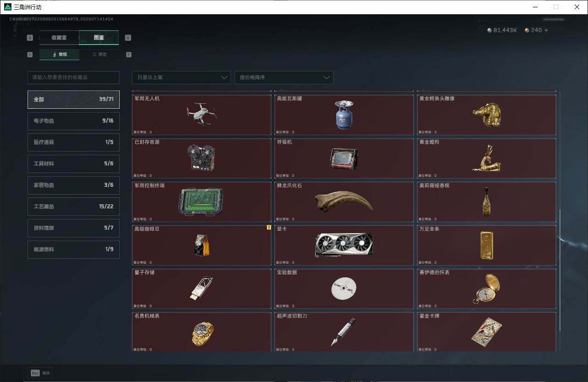This screenshot has height=382, width=588.
Task: Open the 黄金鳄鱼头雕像 golden statue item
Action: pyautogui.click(x=487, y=115)
